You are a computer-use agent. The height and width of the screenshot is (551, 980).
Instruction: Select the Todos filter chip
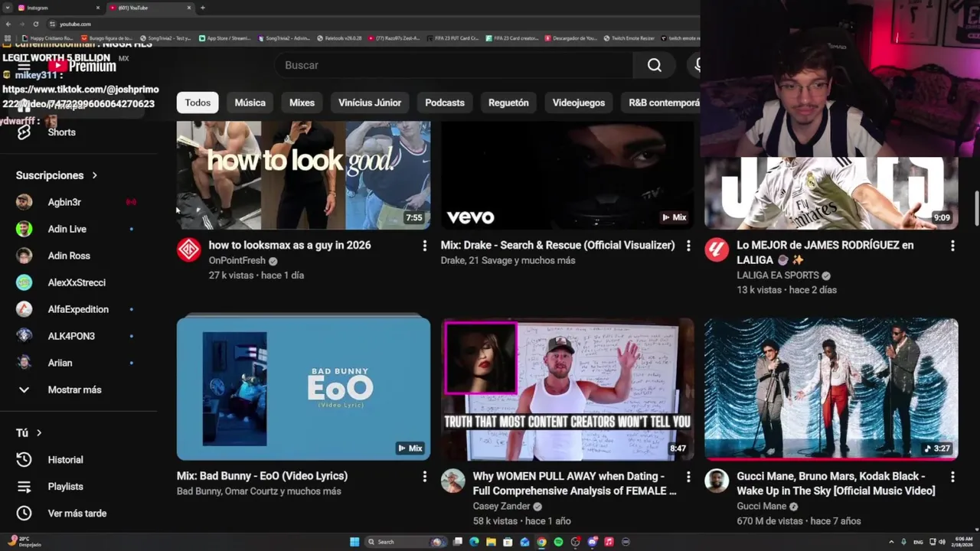[x=198, y=103]
